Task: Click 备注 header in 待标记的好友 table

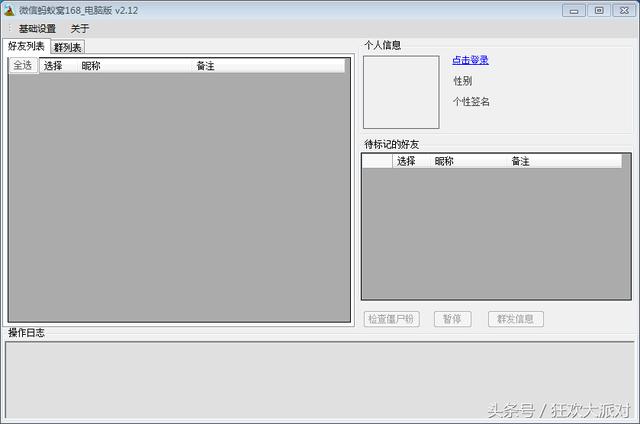Action: click(x=564, y=161)
